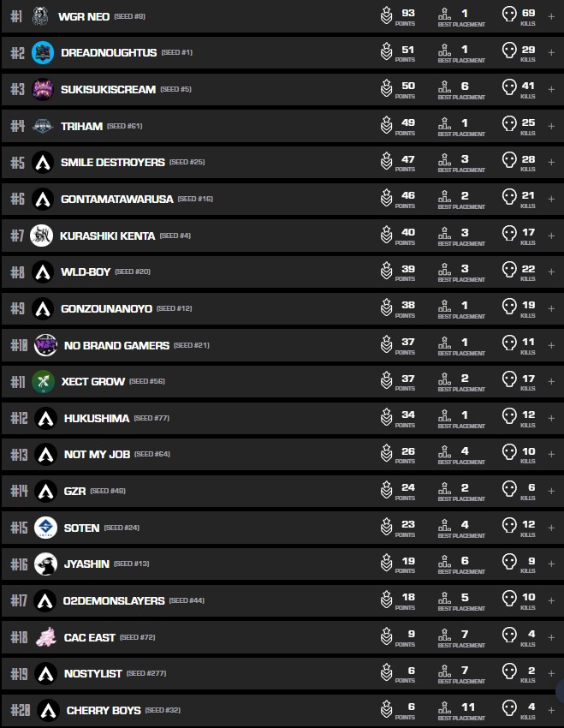The height and width of the screenshot is (728, 564).
Task: Click the XECT GROW green logo
Action: (x=44, y=382)
